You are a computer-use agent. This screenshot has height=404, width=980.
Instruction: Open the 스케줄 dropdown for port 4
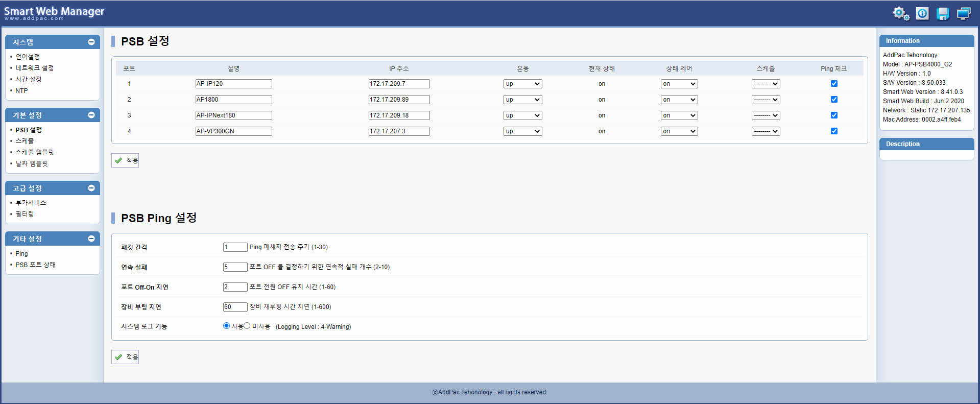click(x=766, y=131)
